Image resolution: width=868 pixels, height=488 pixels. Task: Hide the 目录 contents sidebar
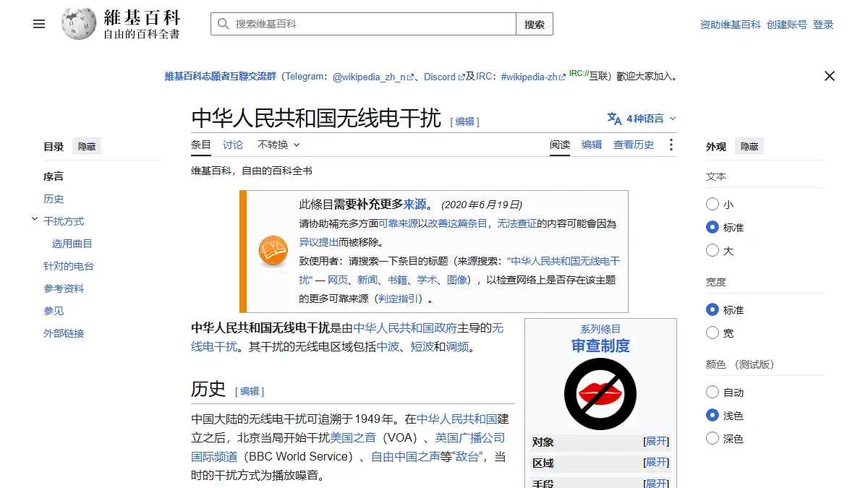87,147
